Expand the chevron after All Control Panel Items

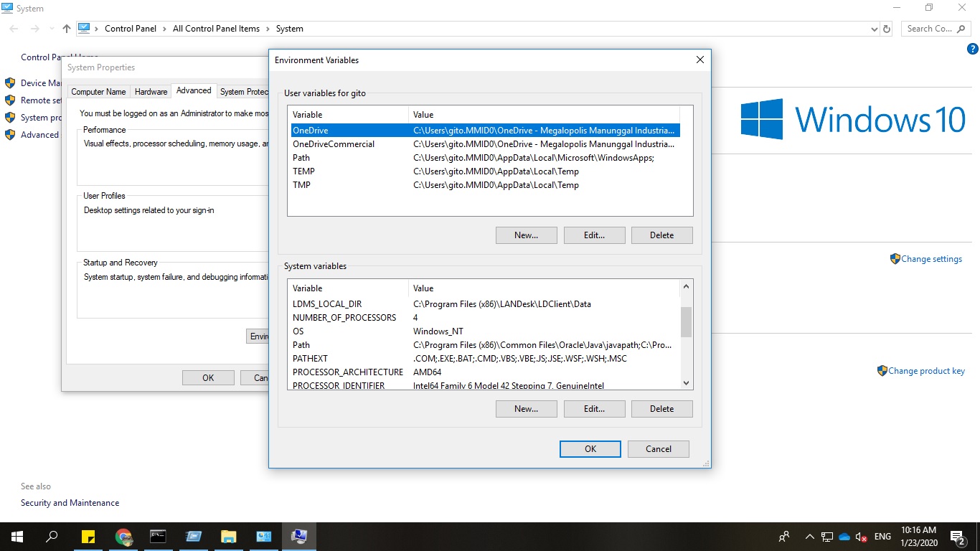[x=268, y=29]
